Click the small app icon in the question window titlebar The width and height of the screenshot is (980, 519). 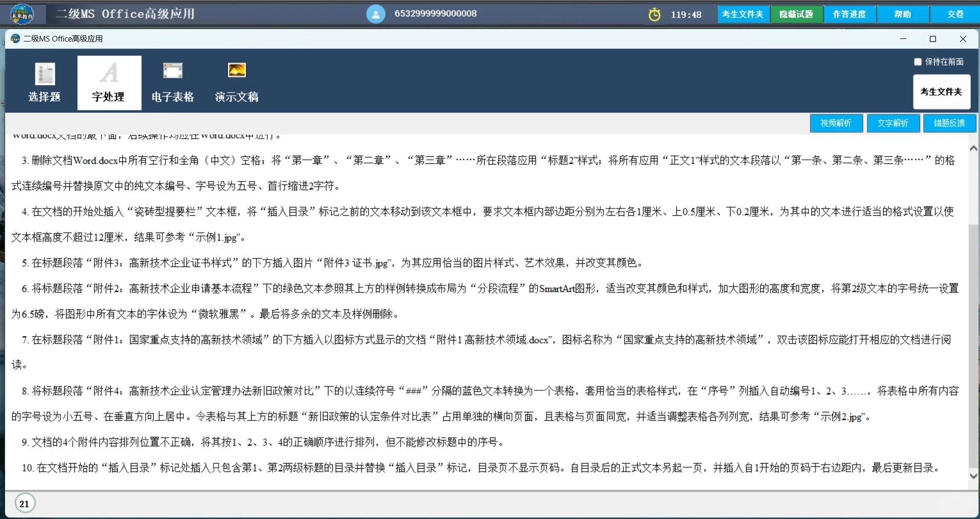click(14, 38)
